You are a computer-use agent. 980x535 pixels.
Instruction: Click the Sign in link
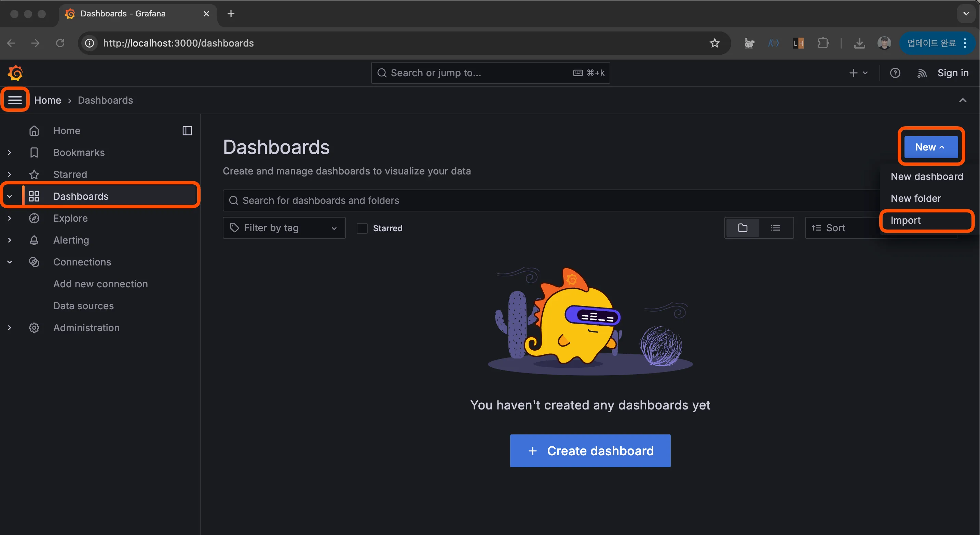point(953,73)
